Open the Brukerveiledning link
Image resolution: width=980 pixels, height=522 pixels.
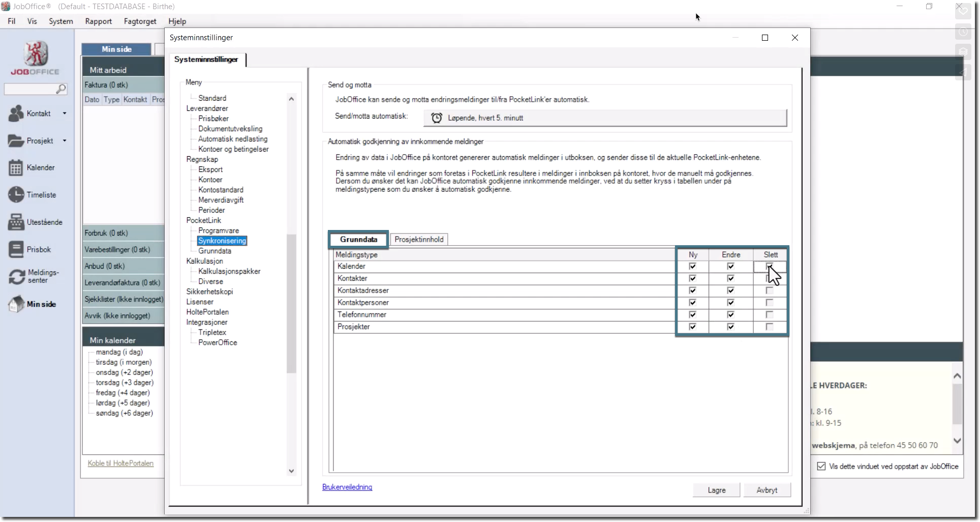[347, 487]
